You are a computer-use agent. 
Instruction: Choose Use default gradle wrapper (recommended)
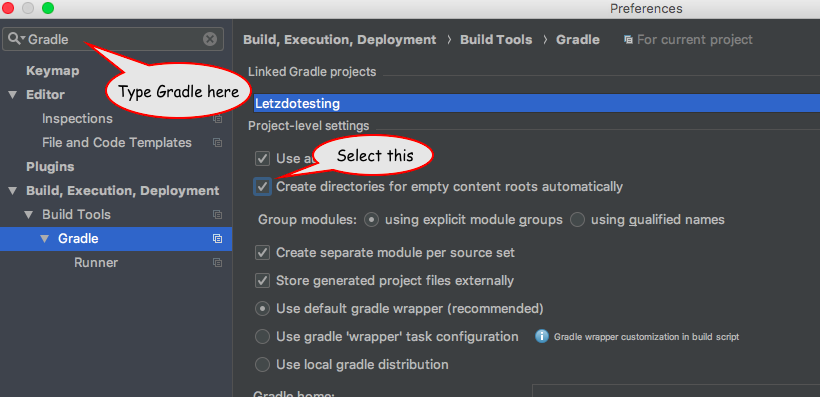pos(262,309)
